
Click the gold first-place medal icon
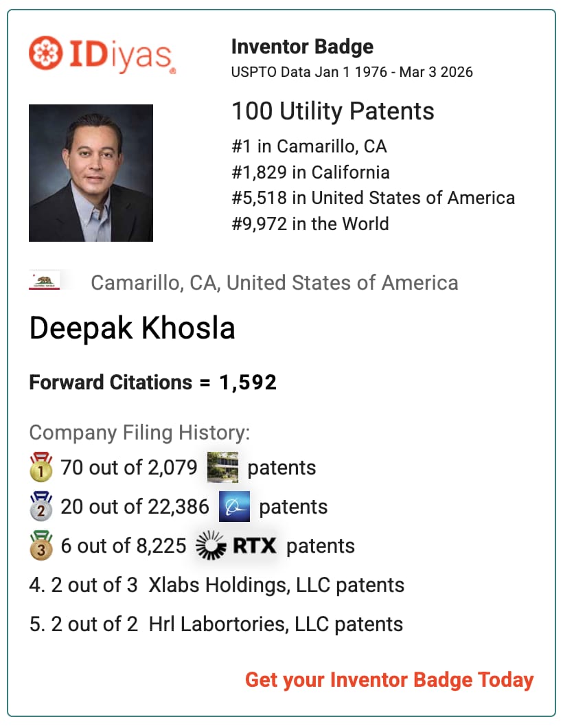coord(41,467)
